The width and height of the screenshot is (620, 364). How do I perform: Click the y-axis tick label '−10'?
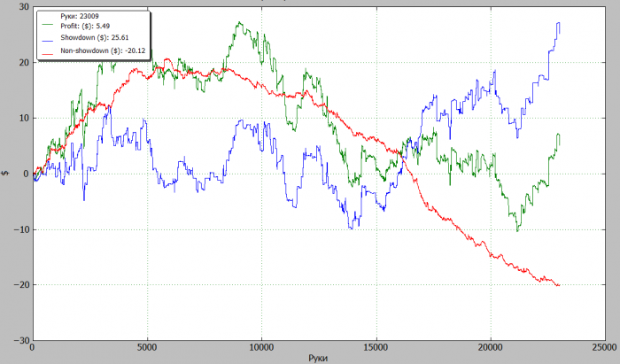click(x=22, y=229)
